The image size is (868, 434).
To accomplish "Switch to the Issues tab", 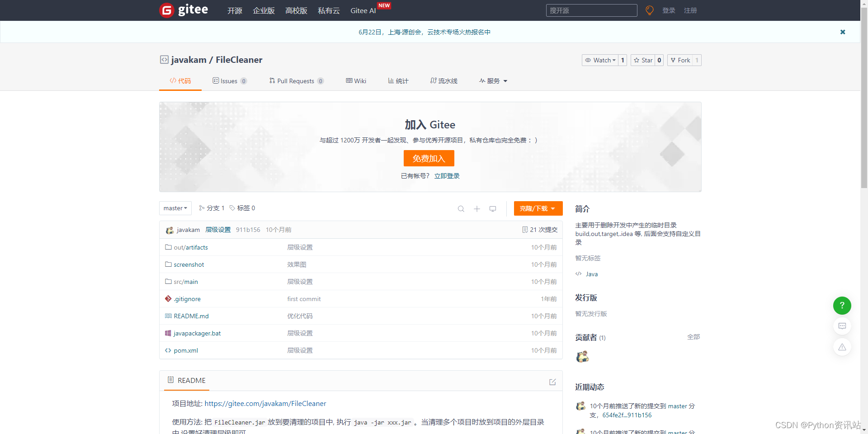I will pyautogui.click(x=230, y=81).
